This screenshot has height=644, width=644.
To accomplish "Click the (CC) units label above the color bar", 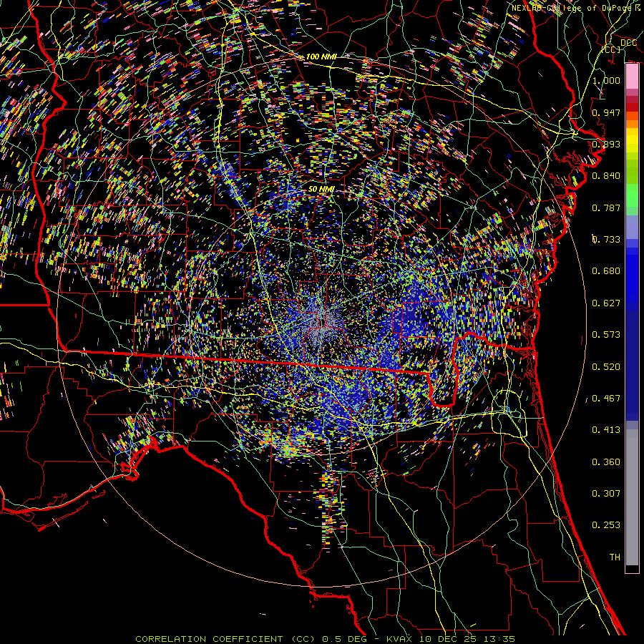I will (611, 49).
